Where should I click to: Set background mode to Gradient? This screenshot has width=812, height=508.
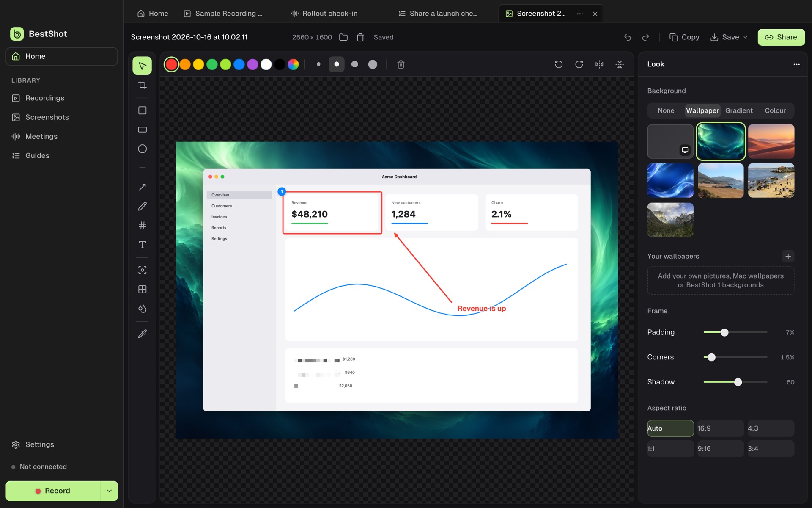click(x=739, y=110)
